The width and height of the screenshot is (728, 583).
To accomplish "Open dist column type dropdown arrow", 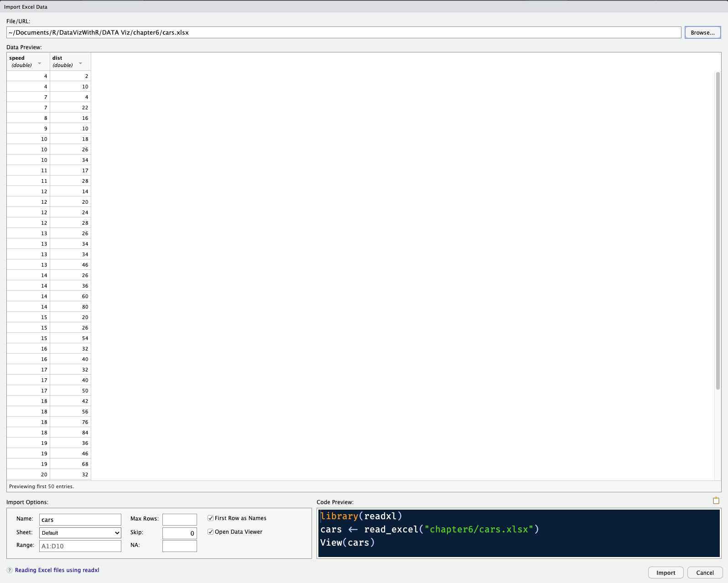I will pos(81,63).
